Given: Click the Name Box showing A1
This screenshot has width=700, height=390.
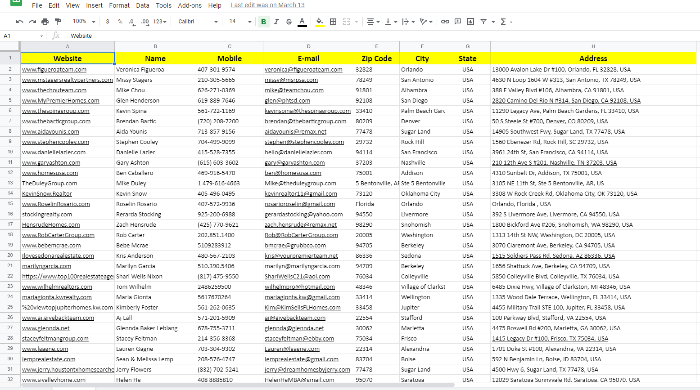Looking at the screenshot, I should (22, 36).
